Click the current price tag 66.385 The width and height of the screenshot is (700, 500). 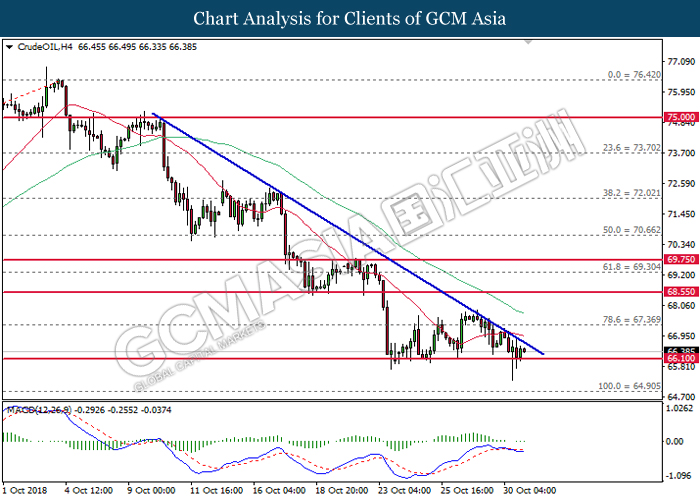[x=681, y=350]
